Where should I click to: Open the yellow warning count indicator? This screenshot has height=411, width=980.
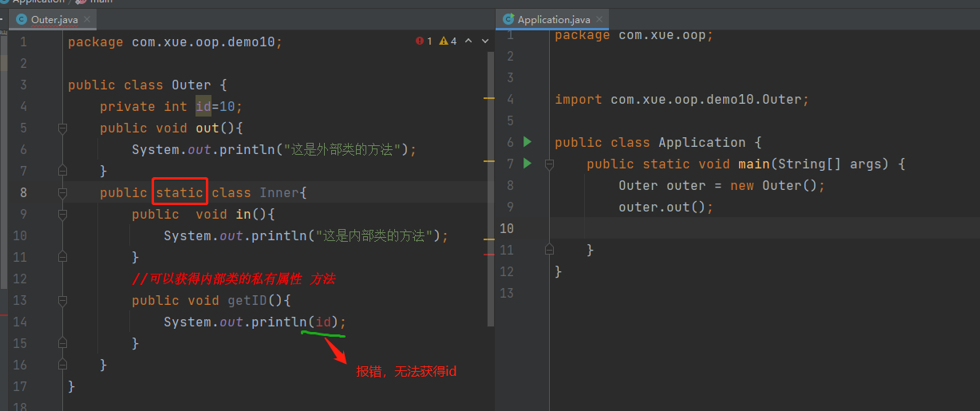coord(448,41)
